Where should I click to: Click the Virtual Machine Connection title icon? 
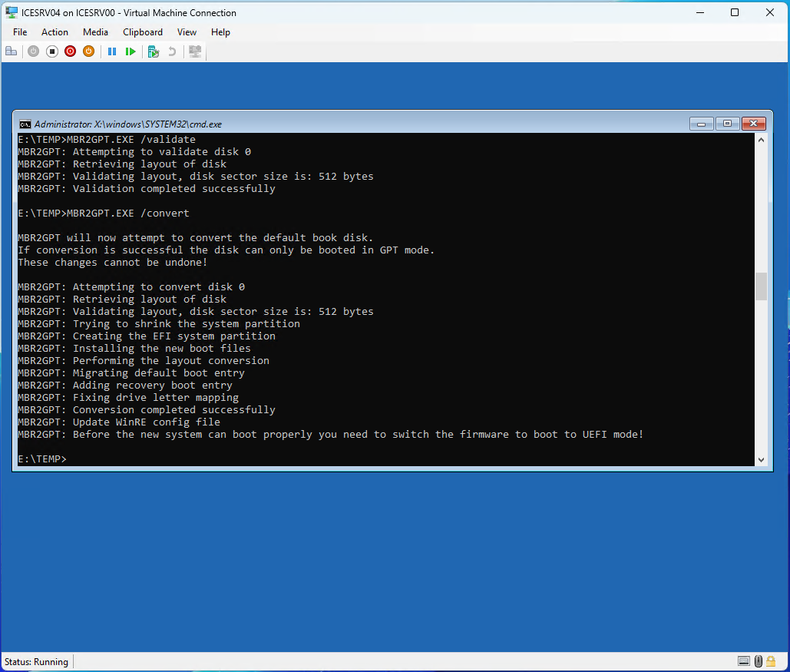tap(11, 12)
